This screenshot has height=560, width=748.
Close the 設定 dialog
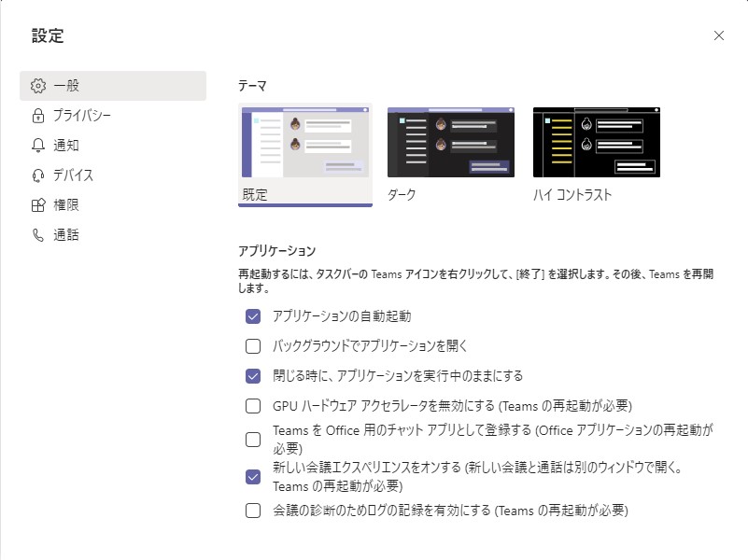pos(719,35)
